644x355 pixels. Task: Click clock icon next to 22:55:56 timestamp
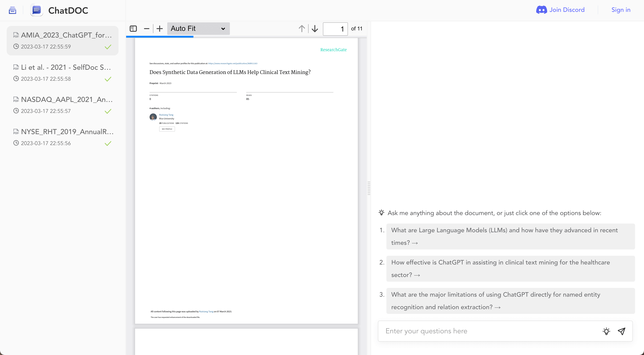click(16, 143)
